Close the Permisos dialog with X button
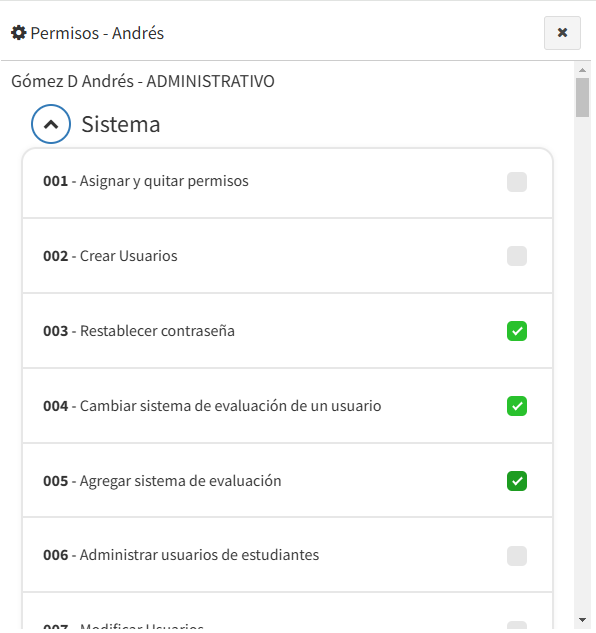596x633 pixels. coord(562,33)
